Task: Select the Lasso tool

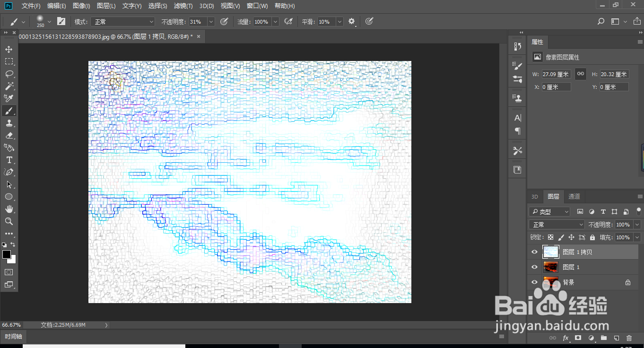Action: coord(9,74)
